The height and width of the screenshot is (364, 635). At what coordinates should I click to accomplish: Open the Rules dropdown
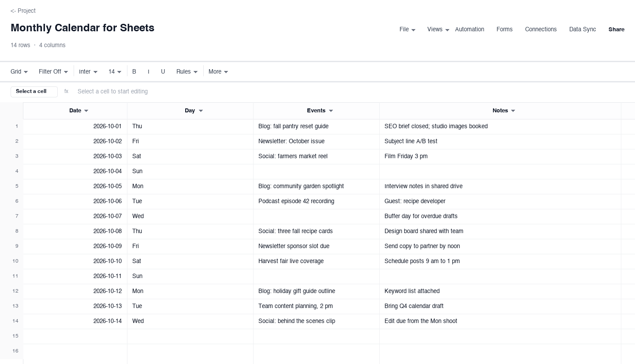(187, 71)
